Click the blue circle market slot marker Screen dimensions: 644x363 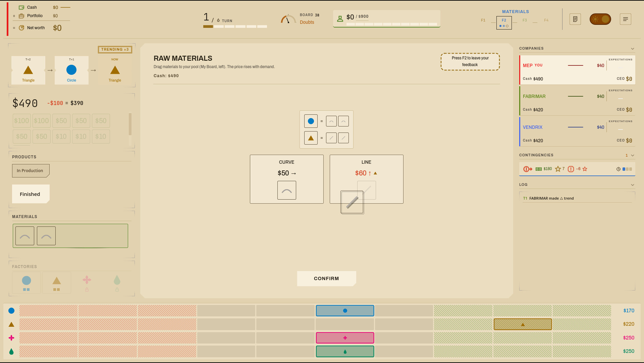(x=345, y=311)
